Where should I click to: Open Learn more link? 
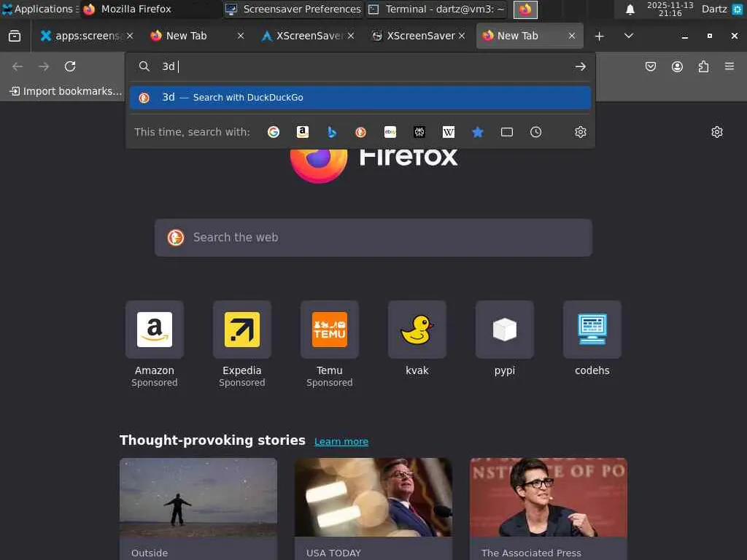pos(341,441)
